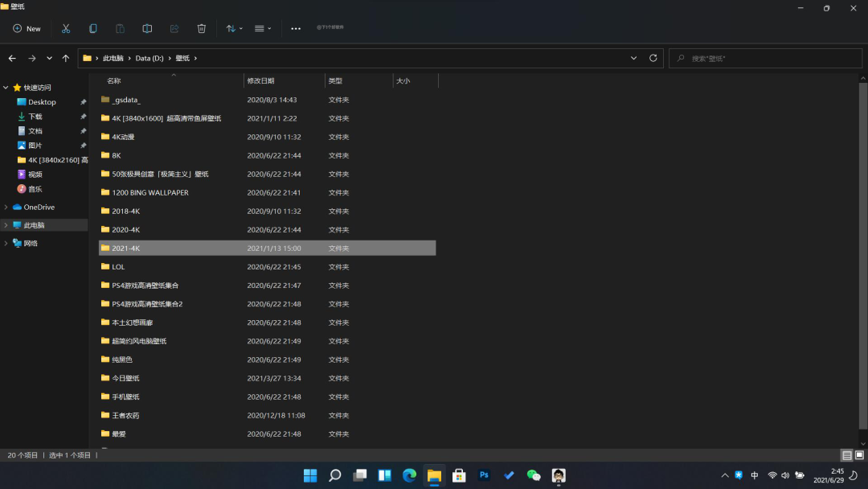Go up one folder with up arrow

pos(66,58)
